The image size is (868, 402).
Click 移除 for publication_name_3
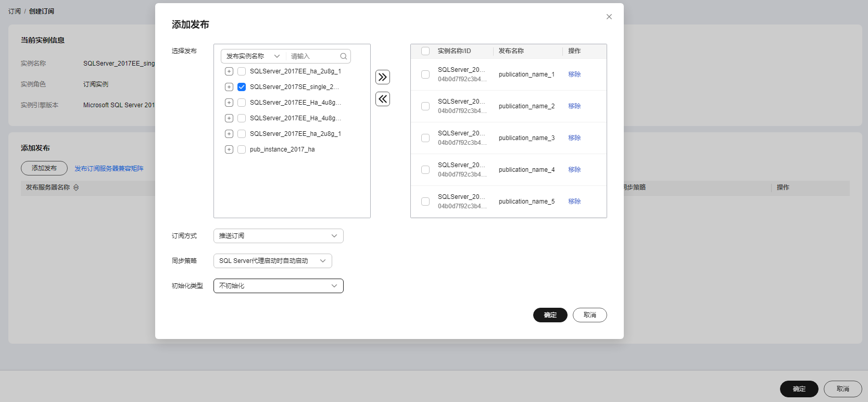[x=574, y=138]
